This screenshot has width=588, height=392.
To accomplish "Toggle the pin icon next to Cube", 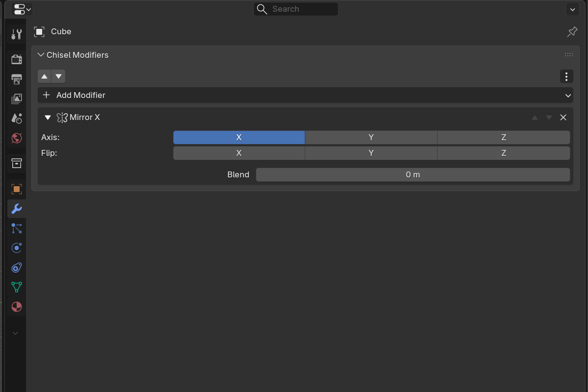I will click(572, 32).
